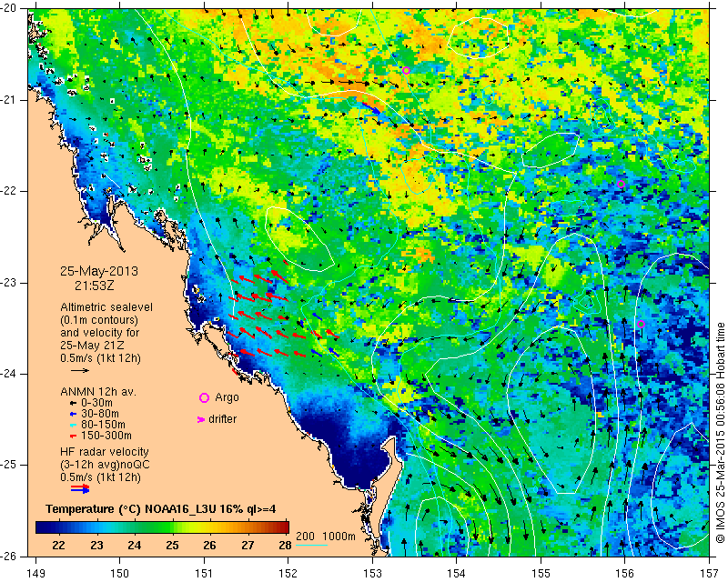Click the temperature colorbar at 28 degrees

coord(287,527)
